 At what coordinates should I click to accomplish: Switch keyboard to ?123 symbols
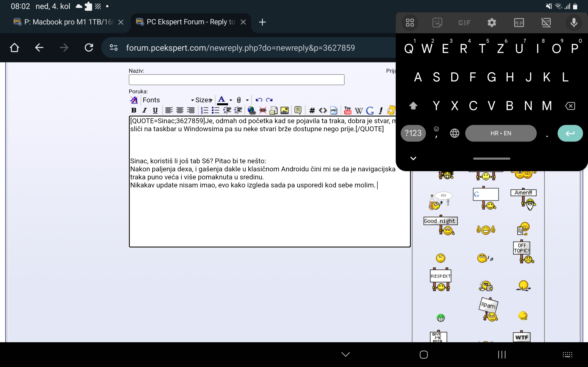click(x=413, y=133)
